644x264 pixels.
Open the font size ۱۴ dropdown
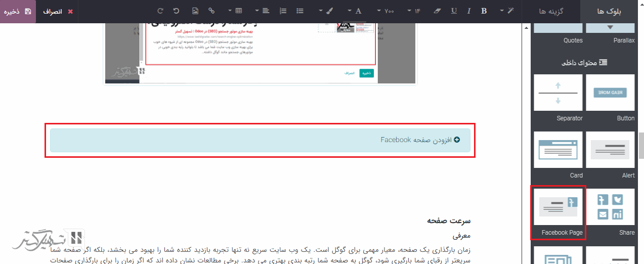point(414,11)
